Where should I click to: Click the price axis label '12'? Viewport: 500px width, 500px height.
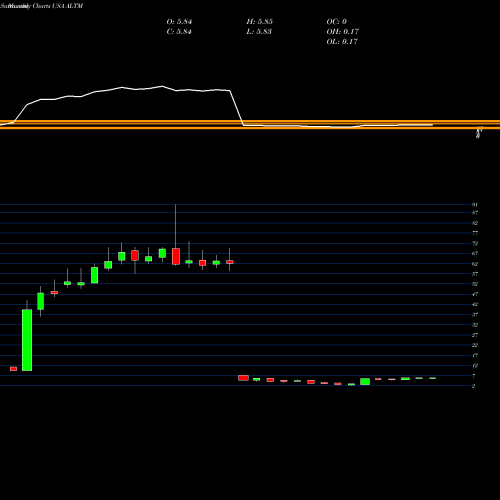(x=475, y=365)
